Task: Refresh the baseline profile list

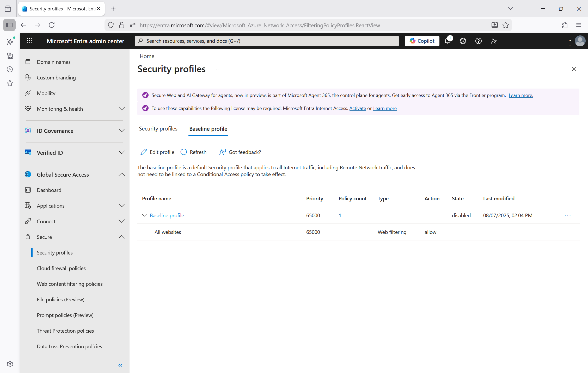Action: pos(193,152)
